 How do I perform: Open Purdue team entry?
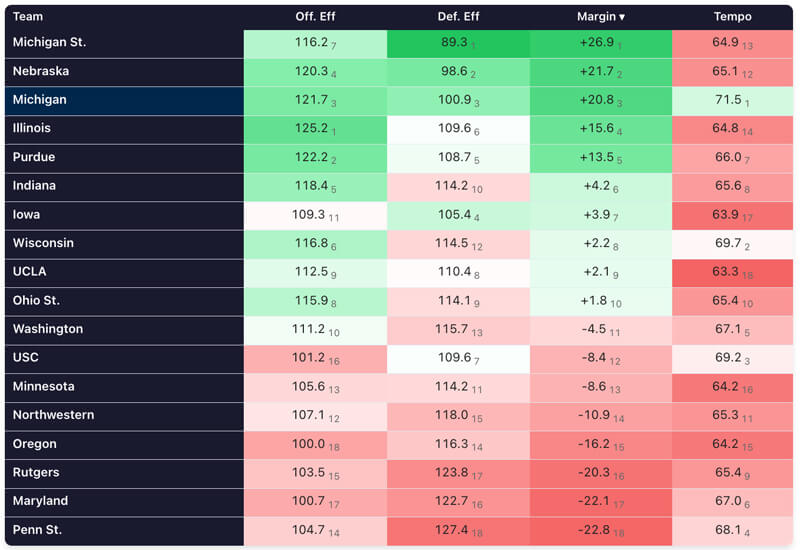(x=34, y=158)
